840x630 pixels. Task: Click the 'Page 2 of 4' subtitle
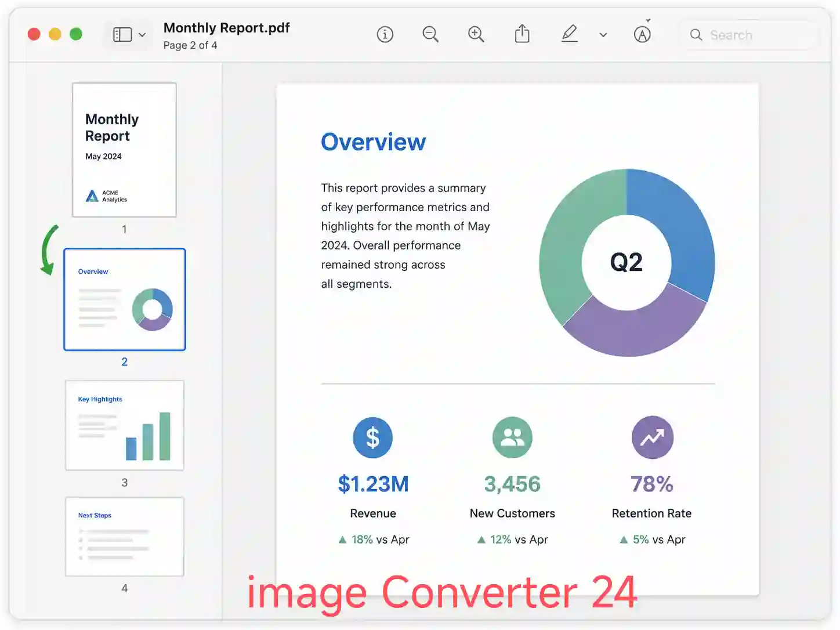pyautogui.click(x=190, y=45)
